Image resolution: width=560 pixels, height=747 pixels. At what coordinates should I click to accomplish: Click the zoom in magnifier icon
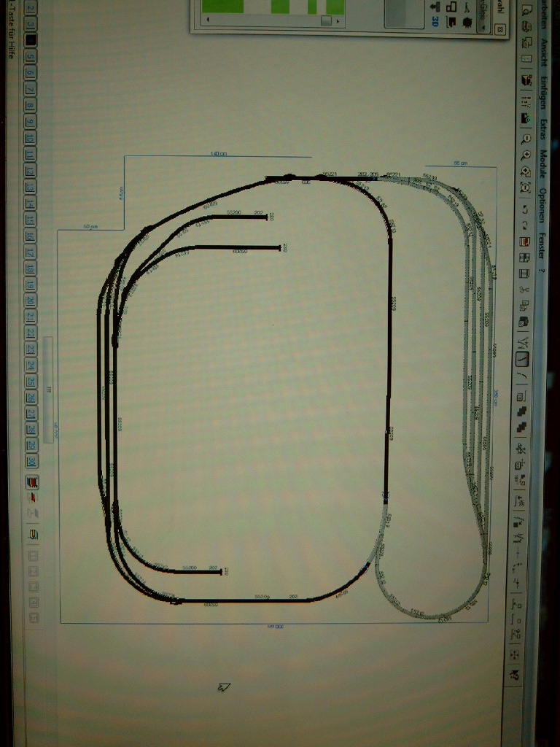click(524, 154)
